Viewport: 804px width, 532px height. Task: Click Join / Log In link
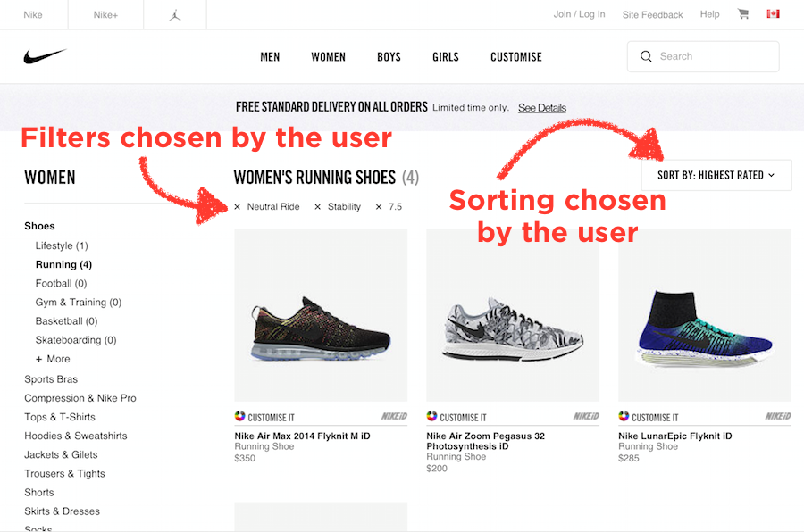(x=579, y=14)
